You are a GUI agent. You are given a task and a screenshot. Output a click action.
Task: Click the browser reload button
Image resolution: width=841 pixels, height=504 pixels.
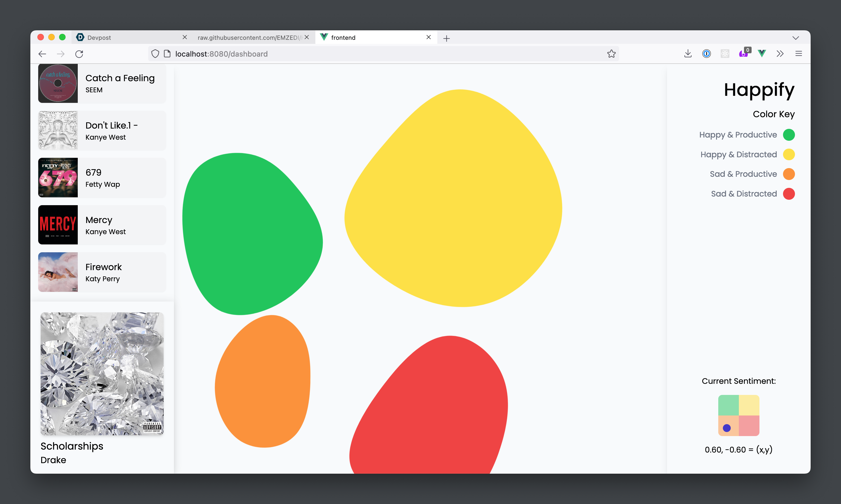pyautogui.click(x=79, y=54)
